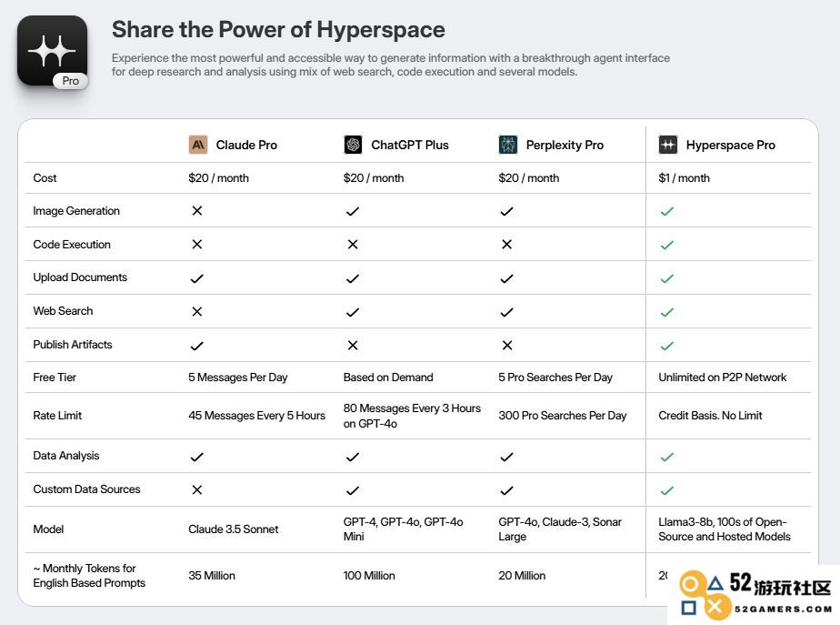Click Claude Pro Data Analysis check mark
The width and height of the screenshot is (840, 625).
coord(197,457)
